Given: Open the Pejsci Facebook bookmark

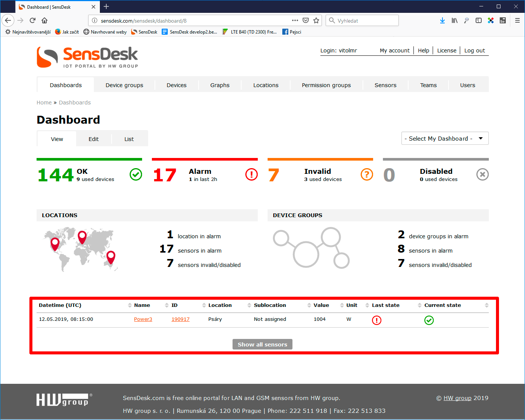Looking at the screenshot, I should [292, 32].
